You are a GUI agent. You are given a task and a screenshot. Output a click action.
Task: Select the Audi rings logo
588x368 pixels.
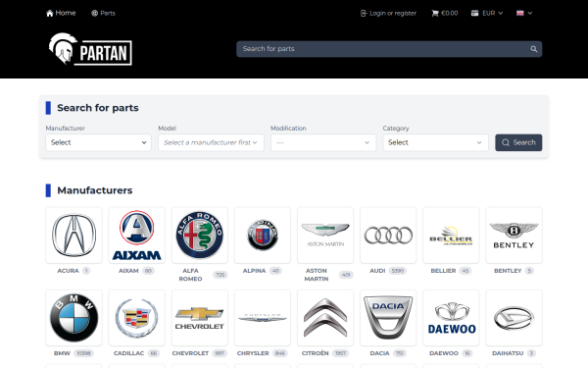388,236
